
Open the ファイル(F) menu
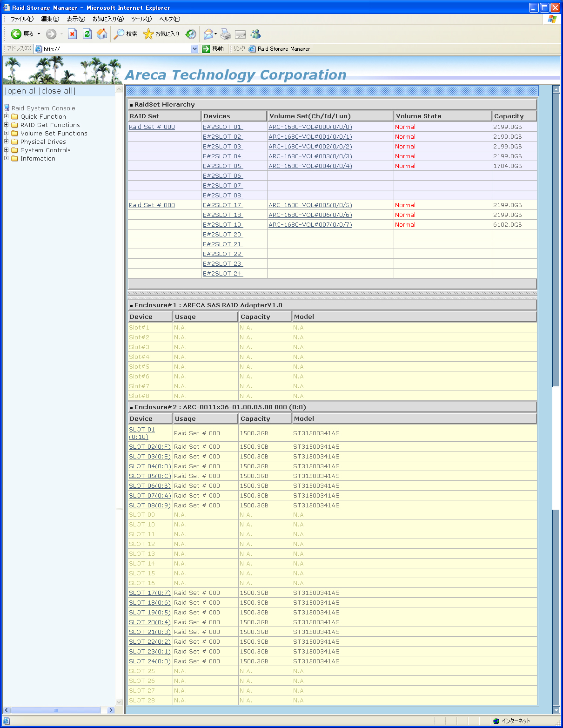[22, 19]
